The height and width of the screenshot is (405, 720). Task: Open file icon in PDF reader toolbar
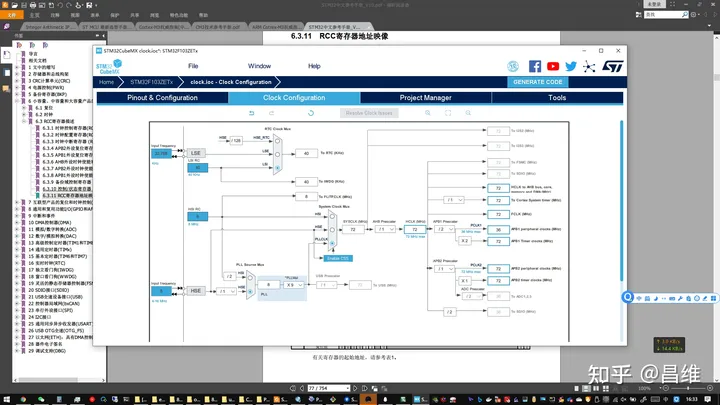(x=14, y=5)
